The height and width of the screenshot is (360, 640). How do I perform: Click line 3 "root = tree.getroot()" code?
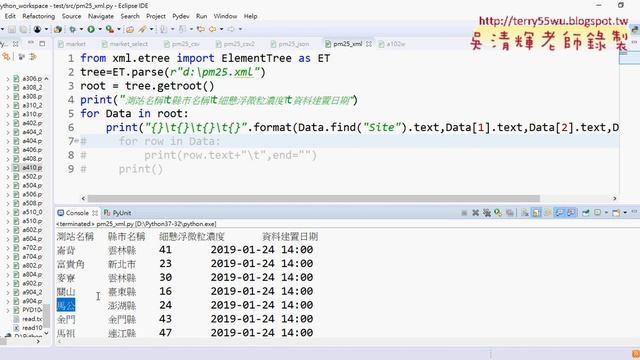click(147, 86)
